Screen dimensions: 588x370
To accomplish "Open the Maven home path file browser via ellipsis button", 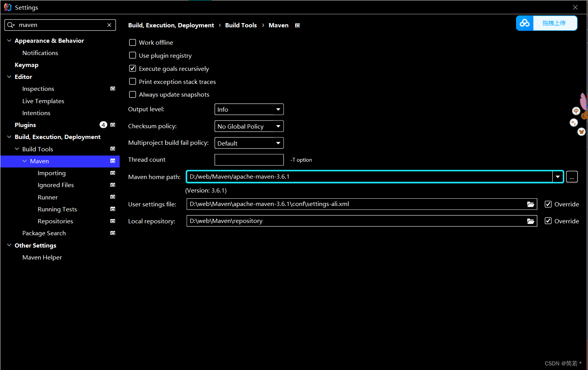I will [x=572, y=176].
